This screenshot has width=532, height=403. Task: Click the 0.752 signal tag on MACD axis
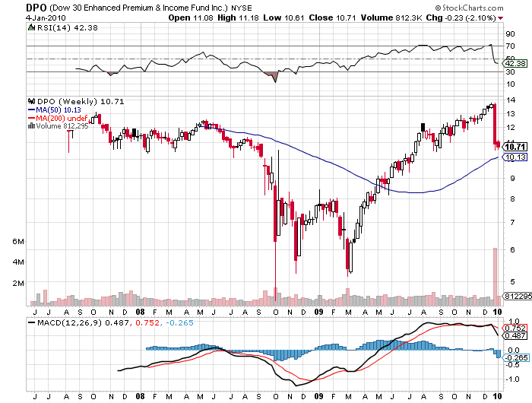pos(515,328)
